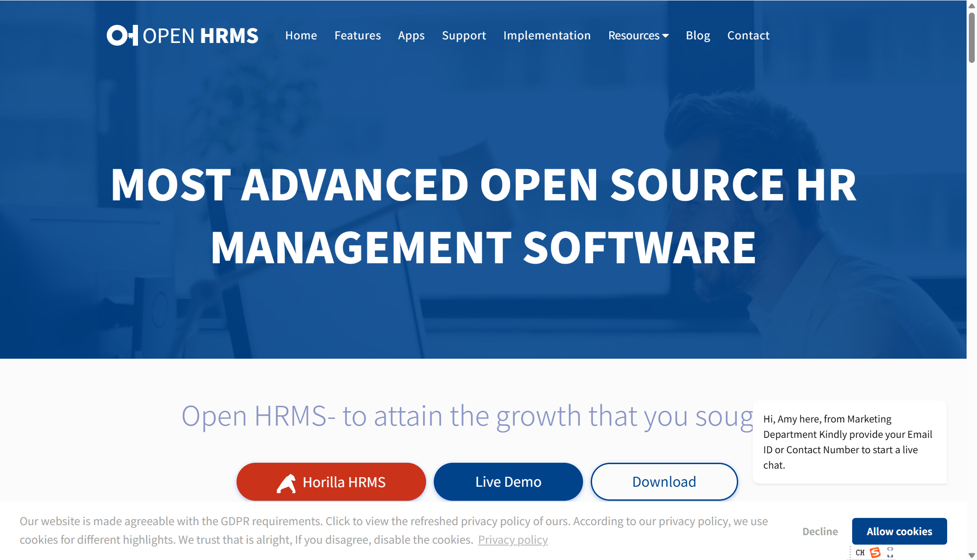Open the Apps navigation link

click(x=411, y=35)
